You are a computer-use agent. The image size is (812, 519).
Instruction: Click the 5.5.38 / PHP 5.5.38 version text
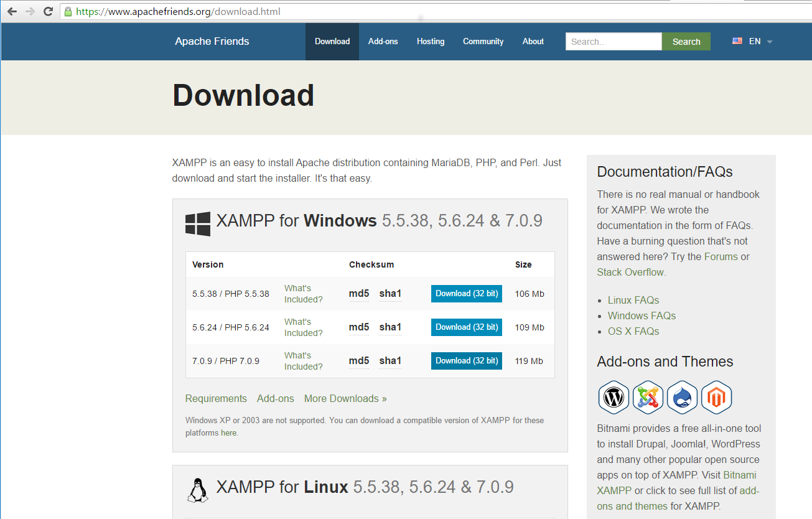231,294
